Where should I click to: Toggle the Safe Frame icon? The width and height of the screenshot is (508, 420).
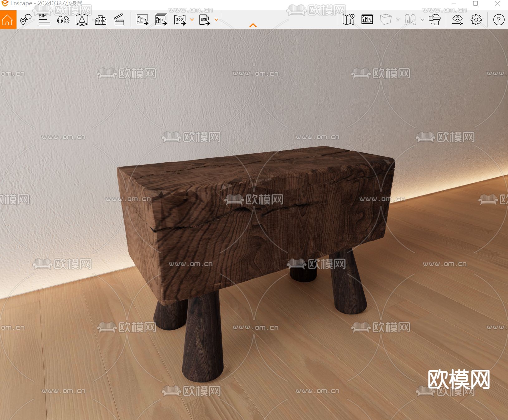coord(367,20)
